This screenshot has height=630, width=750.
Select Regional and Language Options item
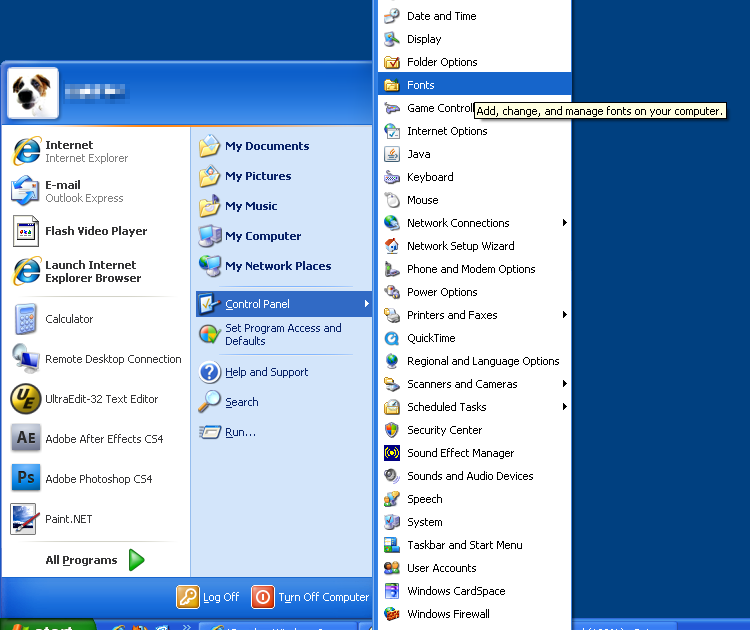click(x=474, y=361)
